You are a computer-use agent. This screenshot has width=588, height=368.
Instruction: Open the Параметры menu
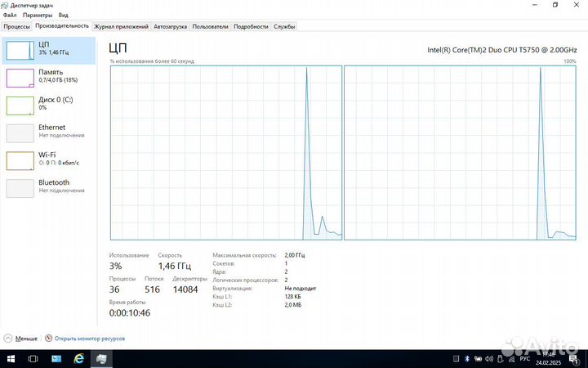(x=38, y=15)
